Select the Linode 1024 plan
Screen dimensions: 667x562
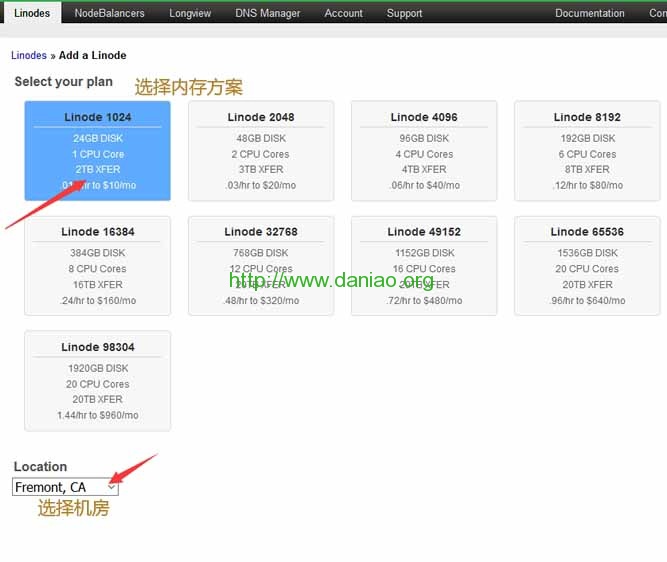97,151
